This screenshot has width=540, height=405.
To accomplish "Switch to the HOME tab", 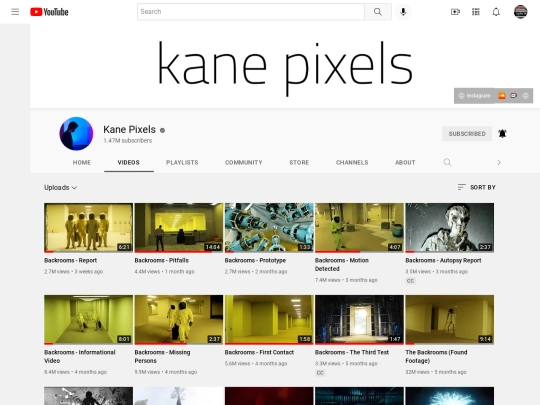I will [x=82, y=162].
